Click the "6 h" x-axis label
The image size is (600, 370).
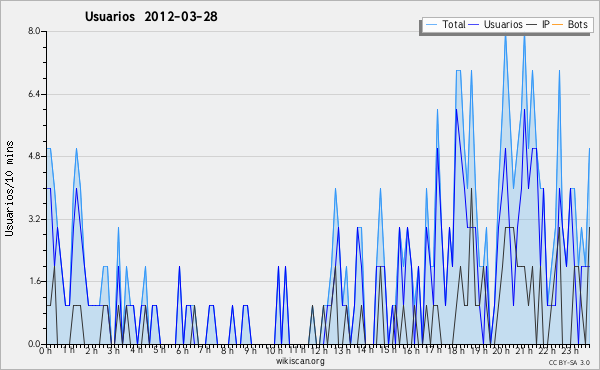182,351
